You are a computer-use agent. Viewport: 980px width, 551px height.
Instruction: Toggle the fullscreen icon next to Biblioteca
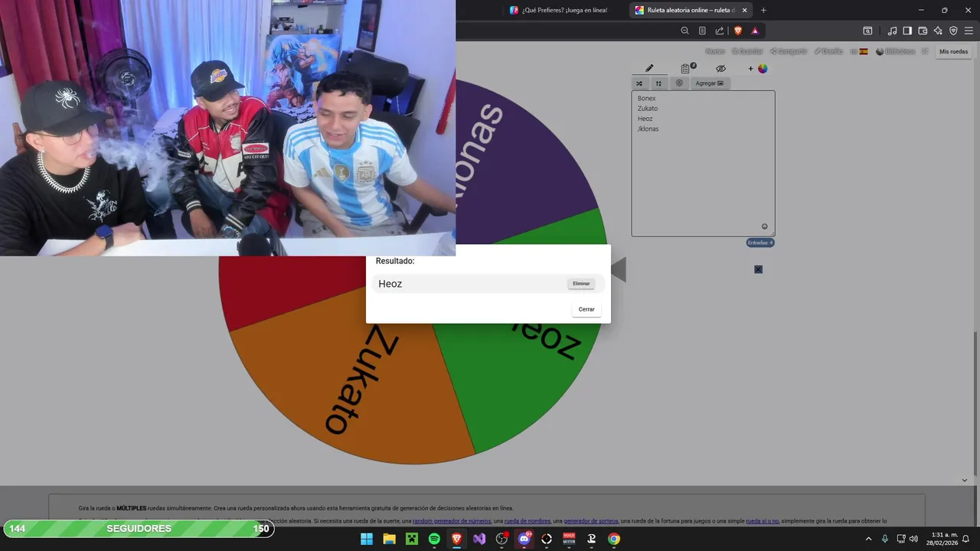925,51
